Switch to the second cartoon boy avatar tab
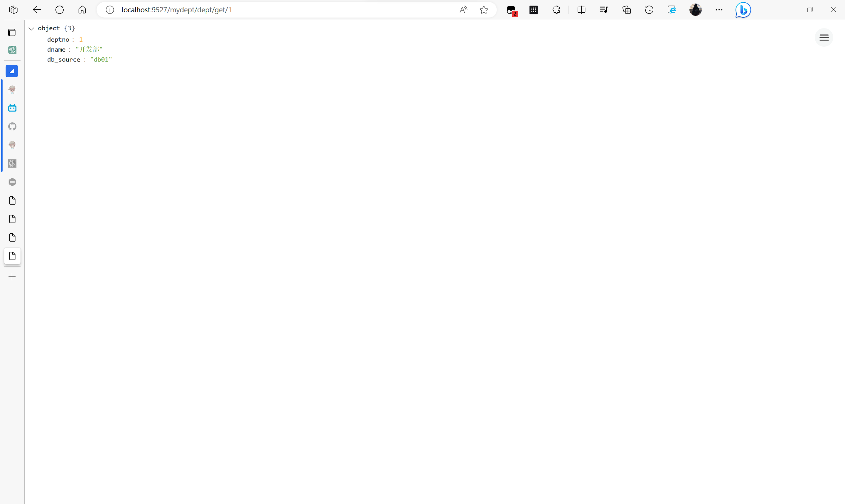This screenshot has width=845, height=504. pos(12,145)
